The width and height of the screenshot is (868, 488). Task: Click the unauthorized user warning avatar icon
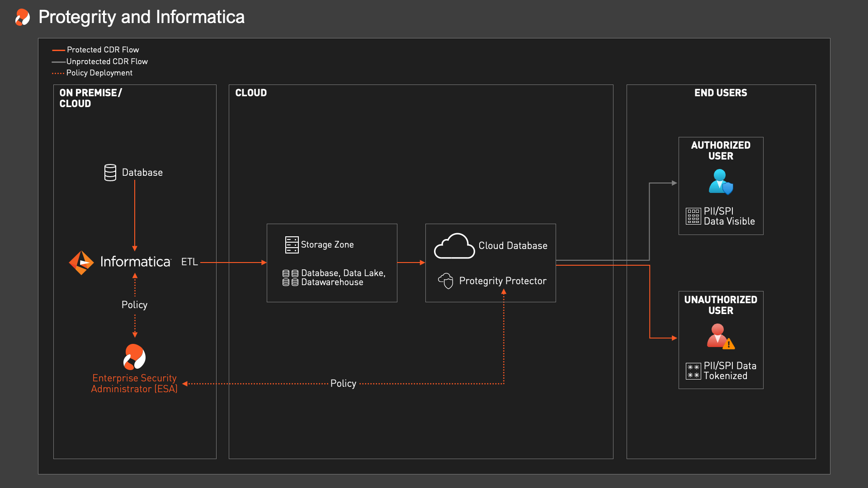[x=721, y=337]
